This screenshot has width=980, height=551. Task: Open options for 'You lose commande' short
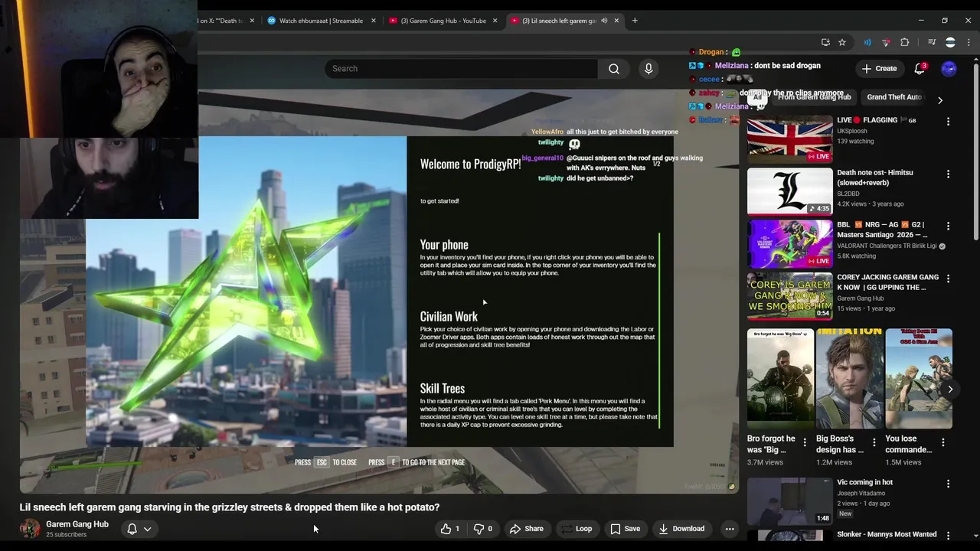tap(943, 442)
